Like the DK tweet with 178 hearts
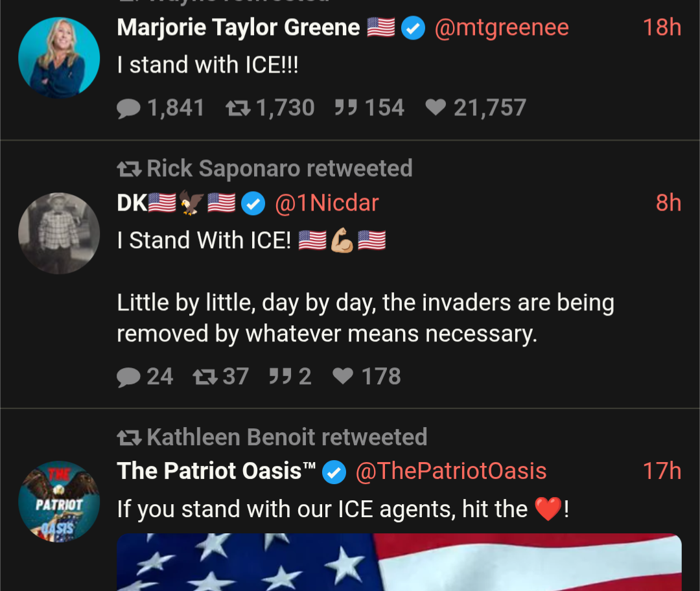This screenshot has width=700, height=591. 344,376
